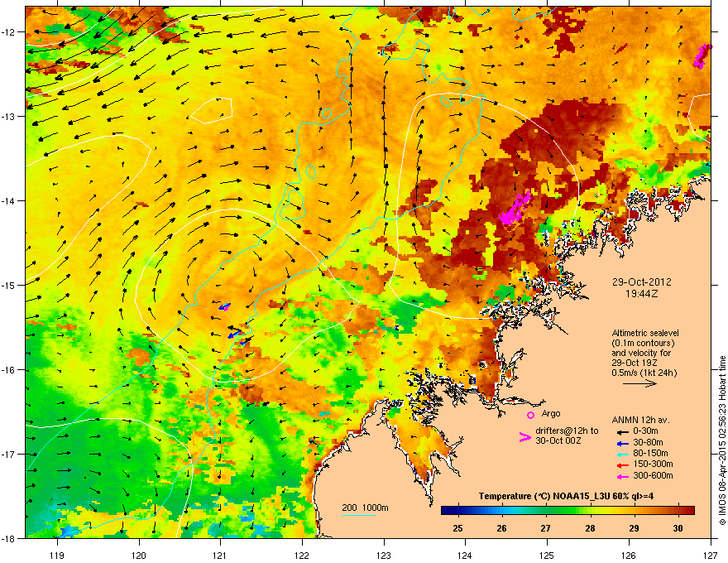Screen dimensions: 728x563
Task: Click the '0.5m/s (1kt 24h)' scale text
Action: (644, 373)
